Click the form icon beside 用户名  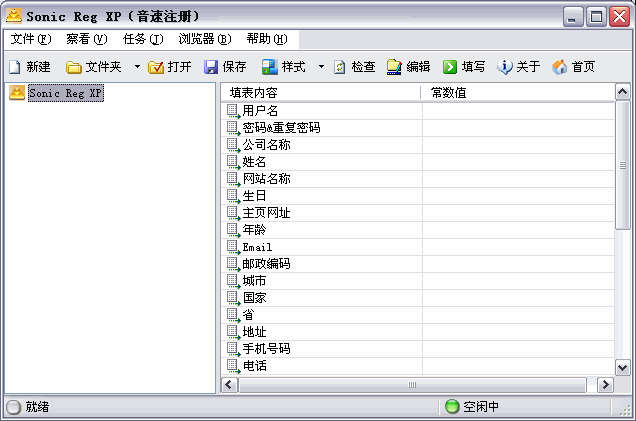coord(233,111)
